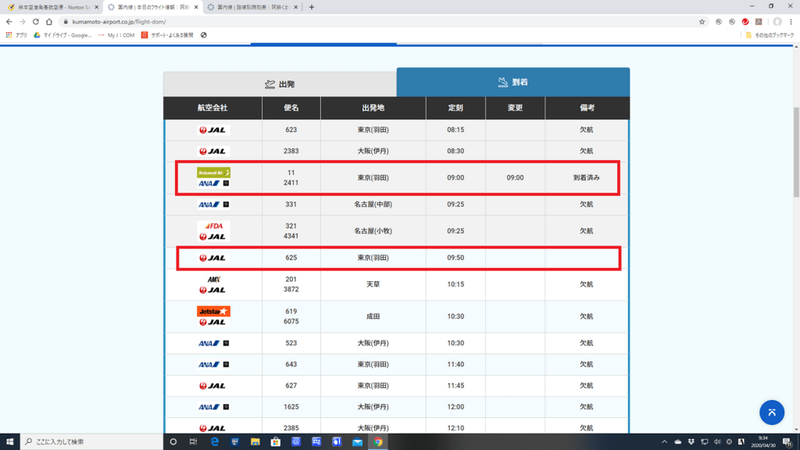Click the JAL logo in flight 625 row
Image resolution: width=800 pixels, height=450 pixels.
point(213,258)
